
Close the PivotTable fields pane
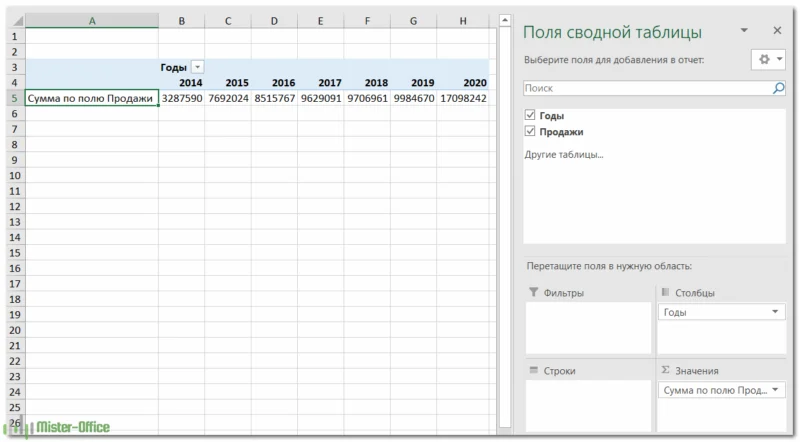[774, 31]
